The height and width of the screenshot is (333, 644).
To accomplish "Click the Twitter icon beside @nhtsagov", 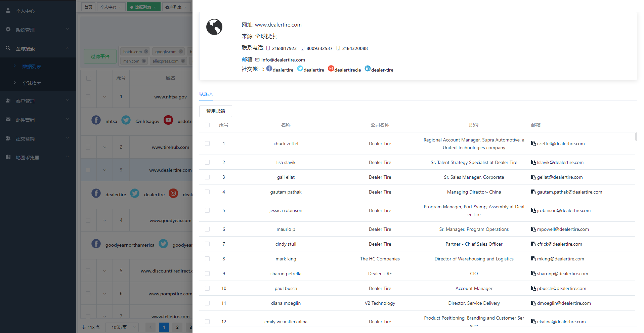I will (126, 120).
